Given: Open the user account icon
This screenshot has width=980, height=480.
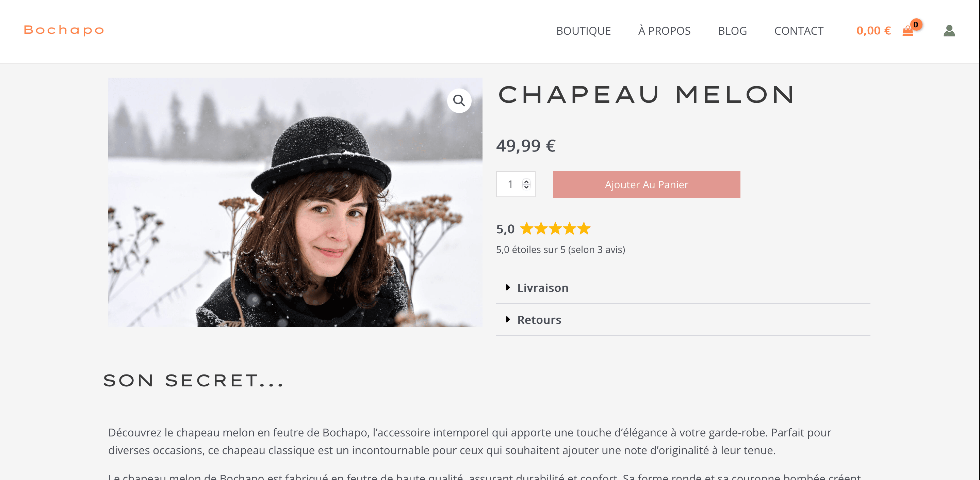Looking at the screenshot, I should 949,31.
